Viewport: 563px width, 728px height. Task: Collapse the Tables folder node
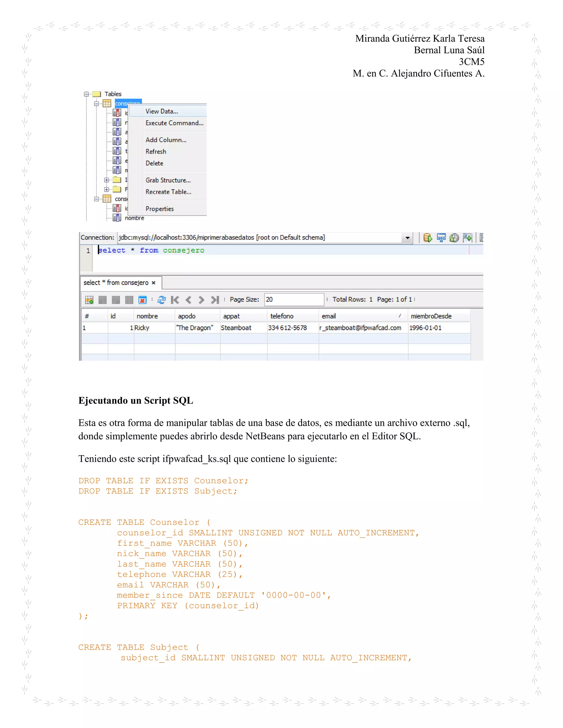tap(86, 94)
